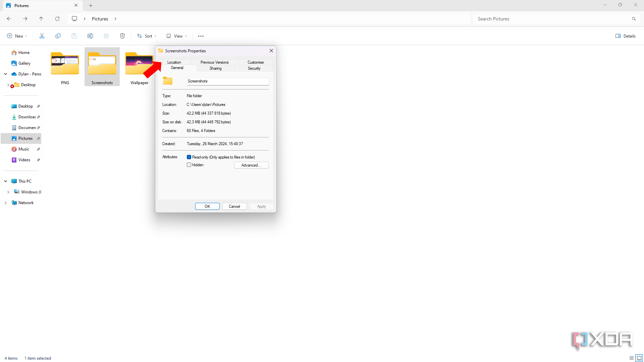Navigate up one folder level

(41, 19)
